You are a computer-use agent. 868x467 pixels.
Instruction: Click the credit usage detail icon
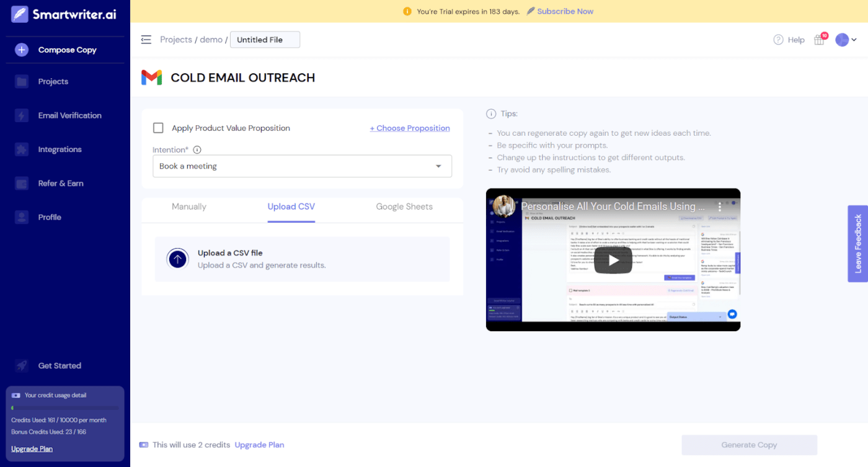click(16, 395)
